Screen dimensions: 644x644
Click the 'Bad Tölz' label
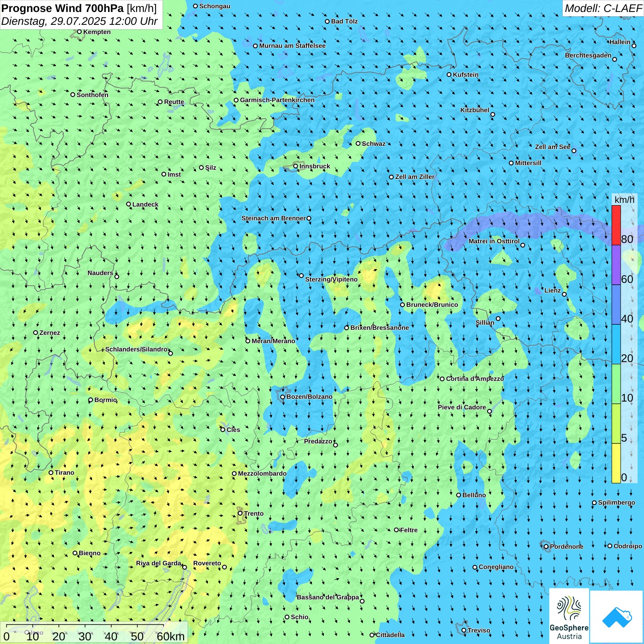tap(345, 21)
